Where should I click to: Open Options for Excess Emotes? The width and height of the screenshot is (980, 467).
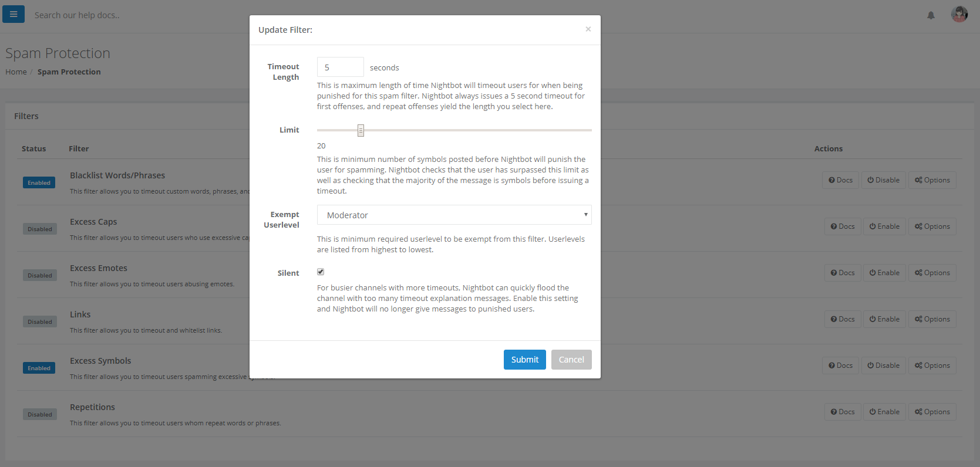[932, 273]
